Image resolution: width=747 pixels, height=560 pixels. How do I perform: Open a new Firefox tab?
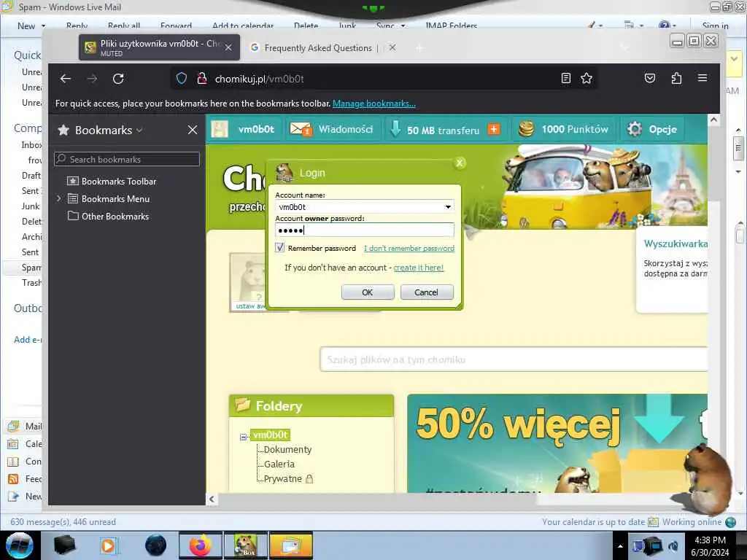coord(419,47)
